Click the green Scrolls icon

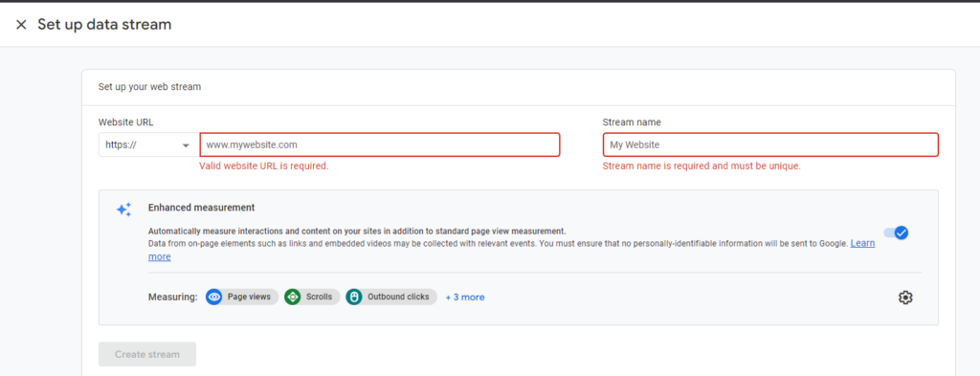pyautogui.click(x=293, y=298)
